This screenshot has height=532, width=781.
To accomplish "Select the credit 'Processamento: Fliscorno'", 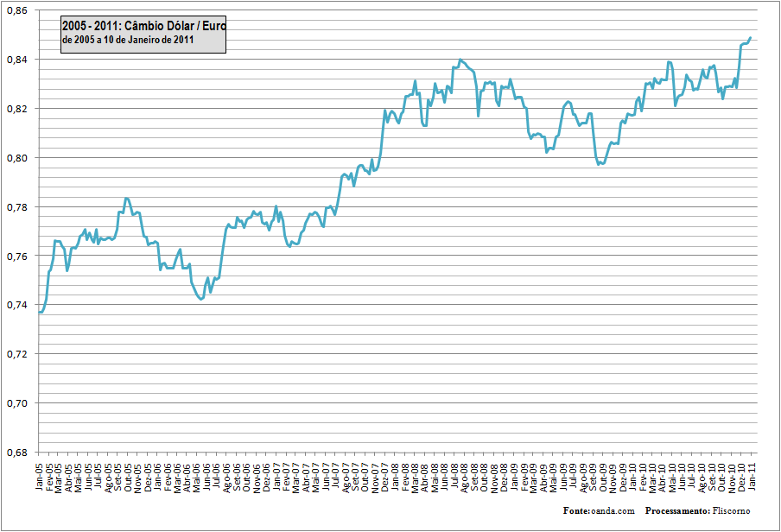I will click(x=698, y=511).
